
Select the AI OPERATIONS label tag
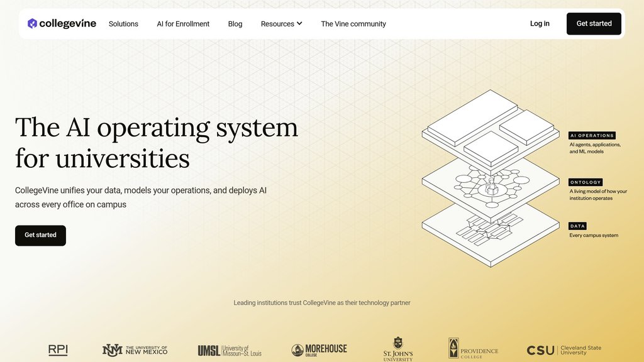pyautogui.click(x=592, y=136)
